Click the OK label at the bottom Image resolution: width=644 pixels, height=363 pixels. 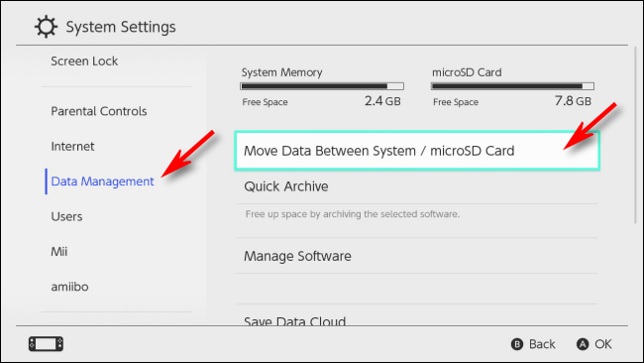tap(603, 344)
